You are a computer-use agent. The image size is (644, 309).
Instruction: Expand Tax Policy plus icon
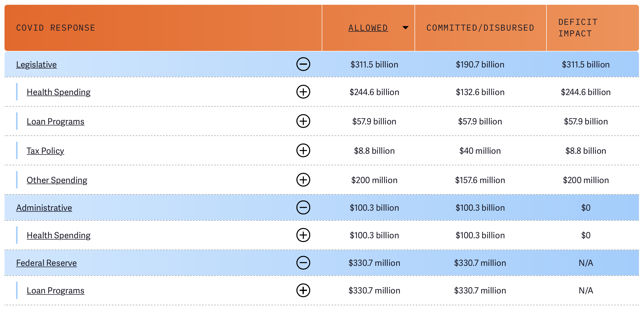click(x=303, y=150)
